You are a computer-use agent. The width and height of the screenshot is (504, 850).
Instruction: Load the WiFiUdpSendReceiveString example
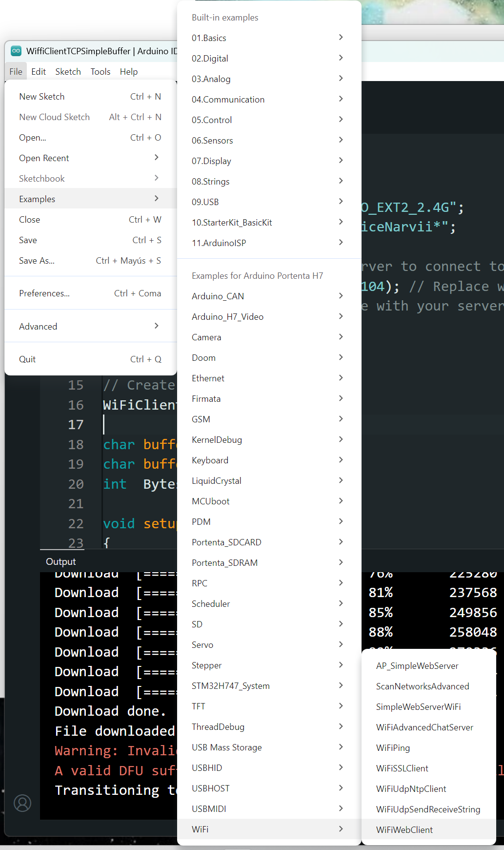[x=429, y=809]
